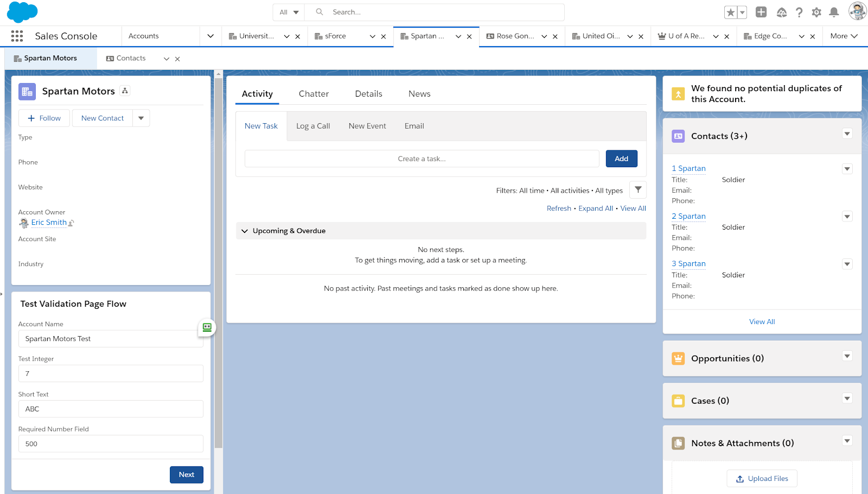Close the Edge Co... workspace tab
This screenshot has width=868, height=494.
coord(813,36)
